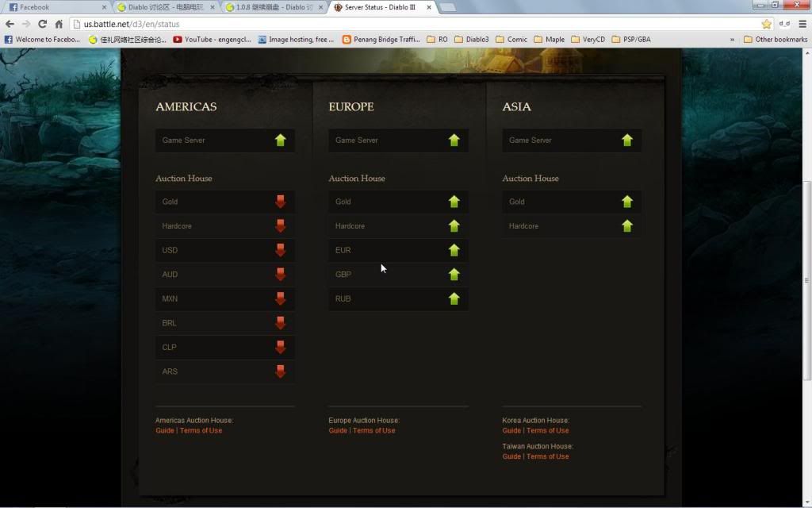Click the CLP down status arrow

[x=280, y=348]
